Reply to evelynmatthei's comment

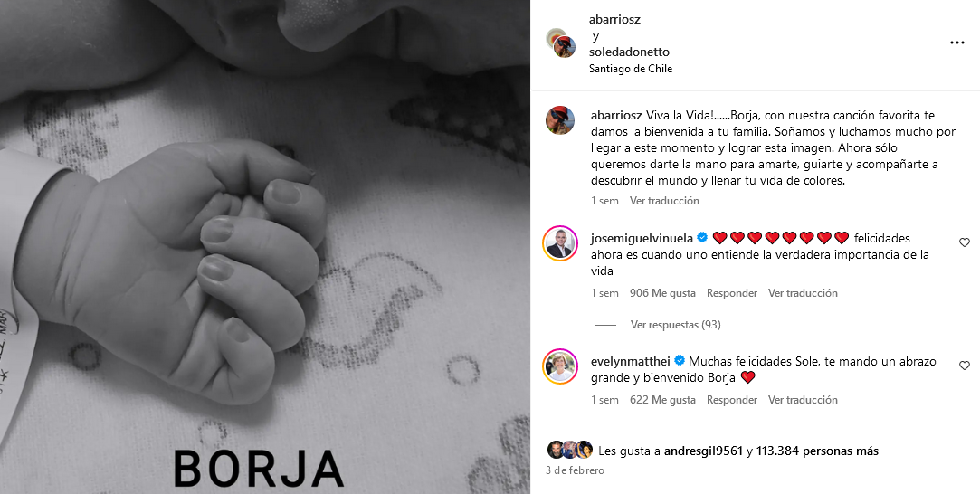(732, 400)
